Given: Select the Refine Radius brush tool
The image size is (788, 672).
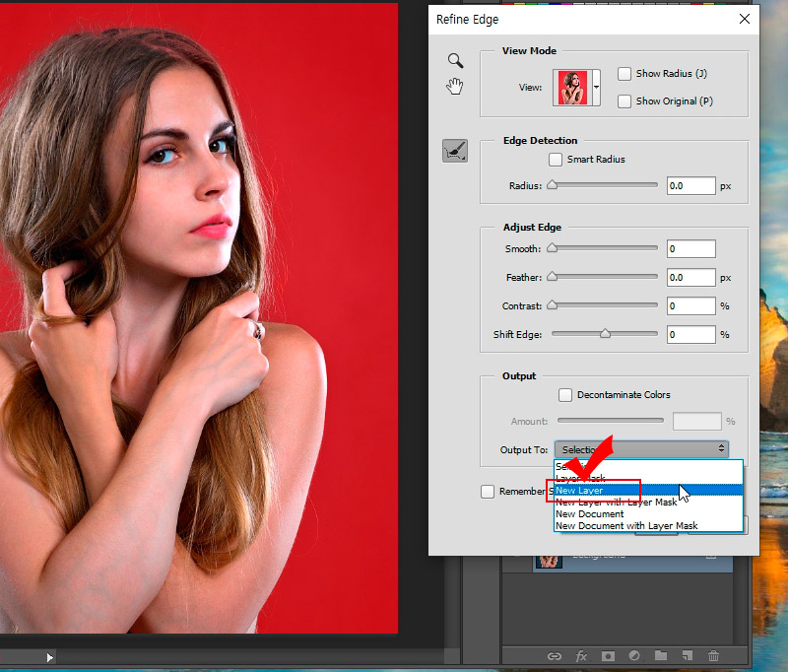Looking at the screenshot, I should pyautogui.click(x=455, y=151).
